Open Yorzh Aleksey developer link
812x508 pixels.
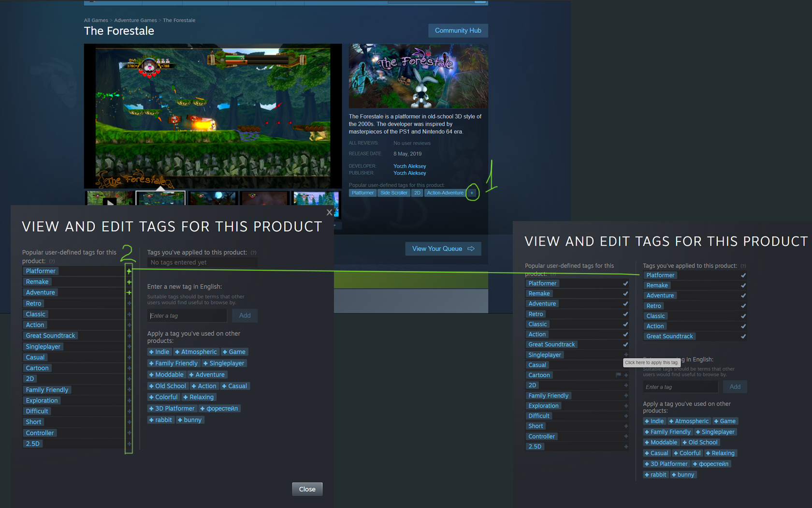click(409, 166)
